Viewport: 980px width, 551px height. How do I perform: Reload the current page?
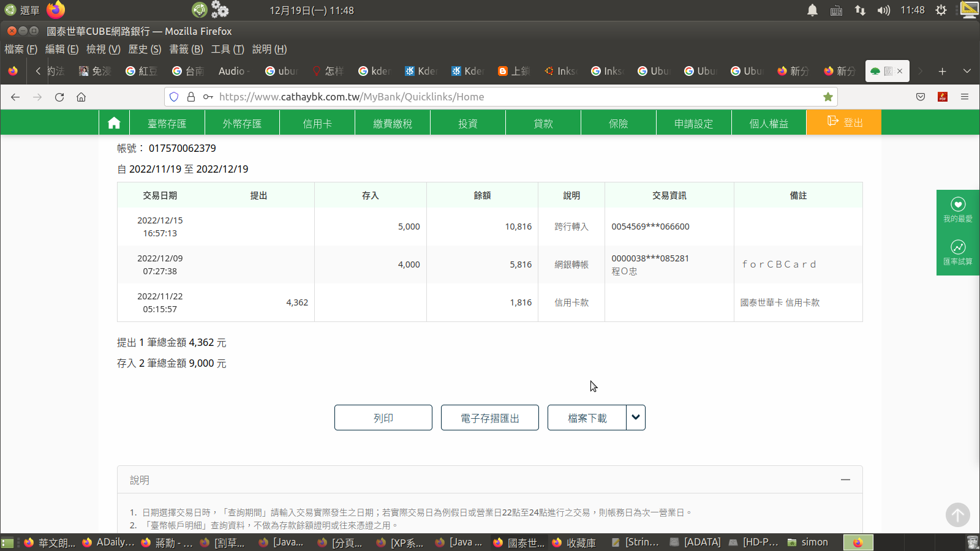pos(59,97)
